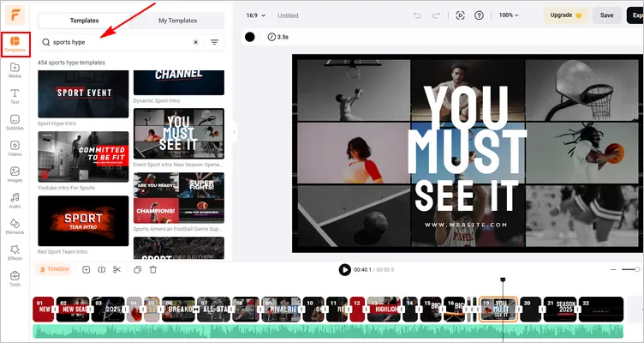644x343 pixels.
Task: Select timeline scene 13 HIGHLIGHTS
Action: (x=384, y=310)
